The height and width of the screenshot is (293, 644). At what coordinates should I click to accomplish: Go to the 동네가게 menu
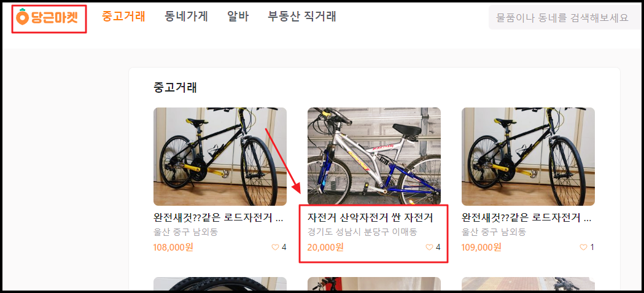tap(186, 17)
